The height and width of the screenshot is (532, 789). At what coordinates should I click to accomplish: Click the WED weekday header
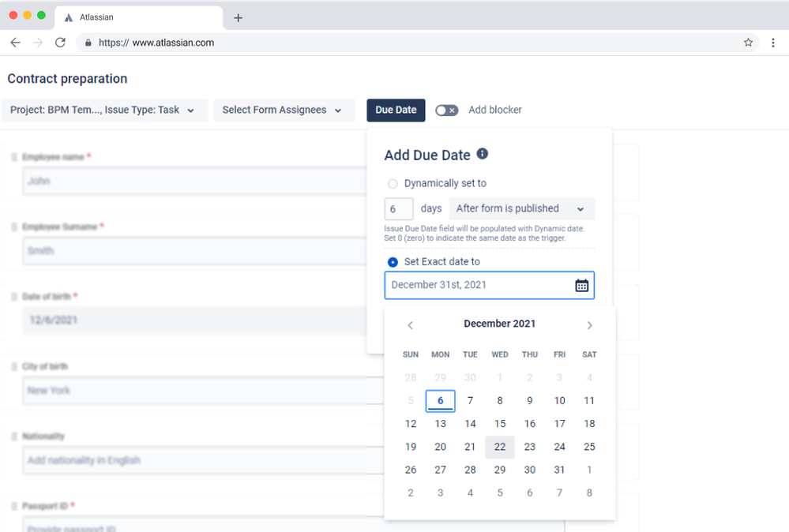(x=500, y=354)
